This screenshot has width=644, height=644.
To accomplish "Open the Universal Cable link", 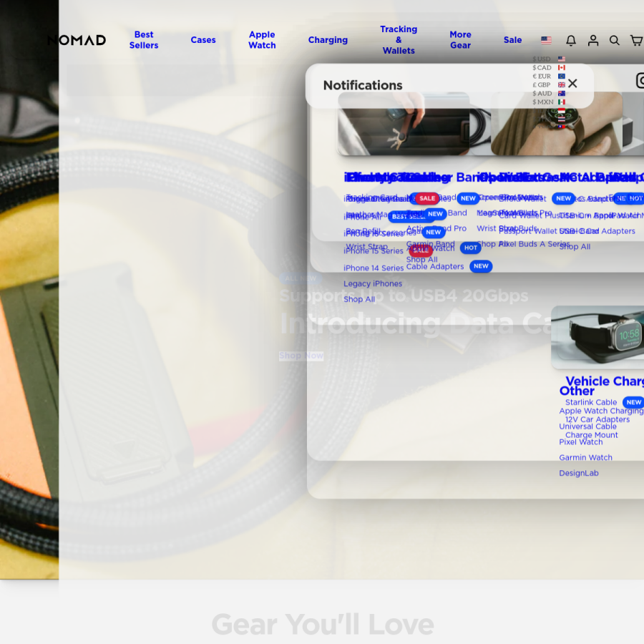I will pos(587,426).
